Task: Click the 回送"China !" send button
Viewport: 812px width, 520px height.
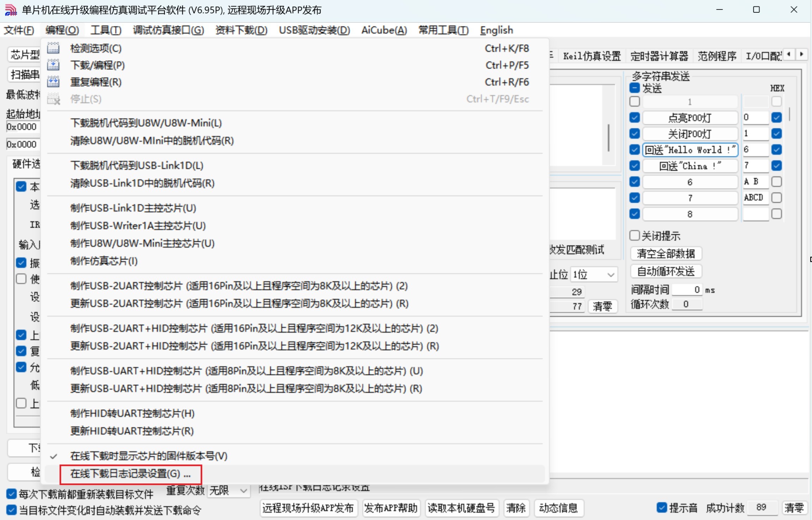Action: click(690, 166)
